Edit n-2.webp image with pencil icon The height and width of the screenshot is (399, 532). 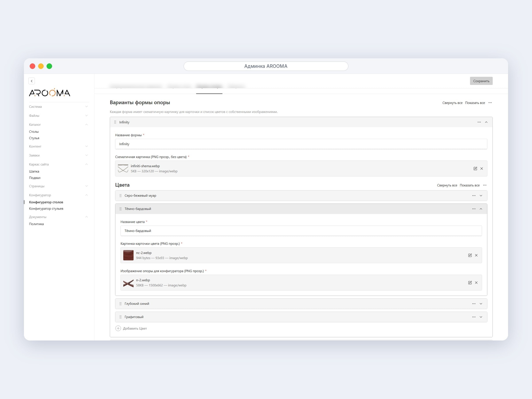click(x=470, y=283)
